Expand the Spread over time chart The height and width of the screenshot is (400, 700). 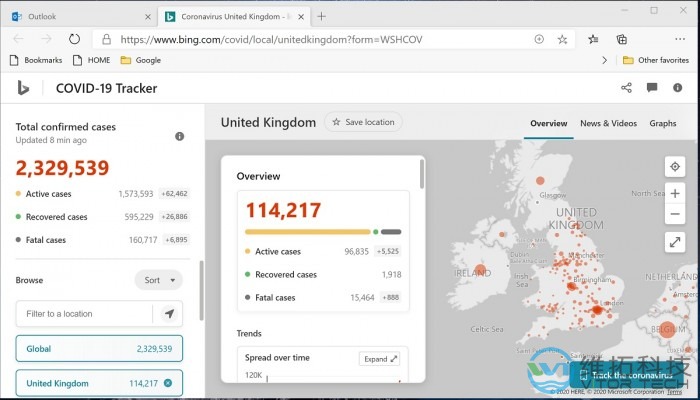(379, 358)
